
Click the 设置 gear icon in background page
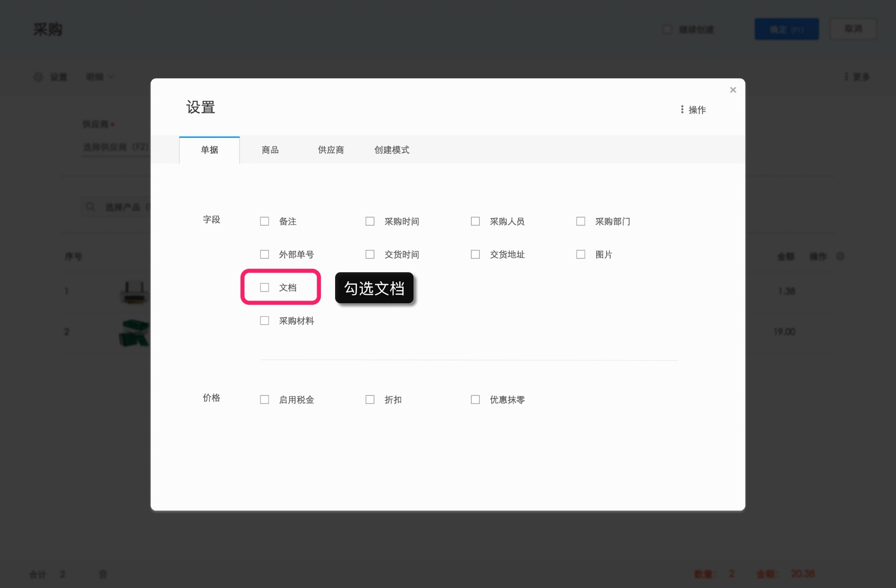[x=39, y=77]
